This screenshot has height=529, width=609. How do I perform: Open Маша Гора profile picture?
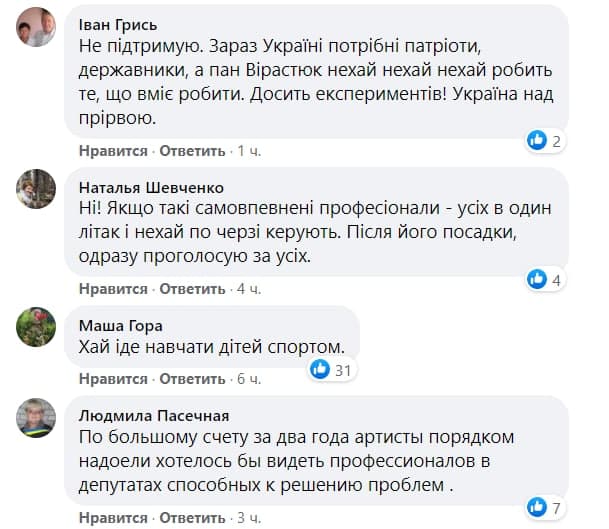35,326
